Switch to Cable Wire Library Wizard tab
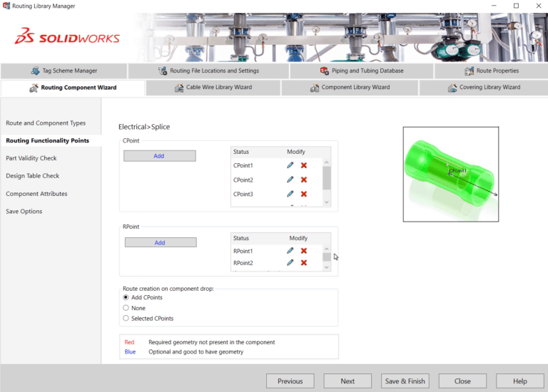548x392 pixels. [213, 88]
